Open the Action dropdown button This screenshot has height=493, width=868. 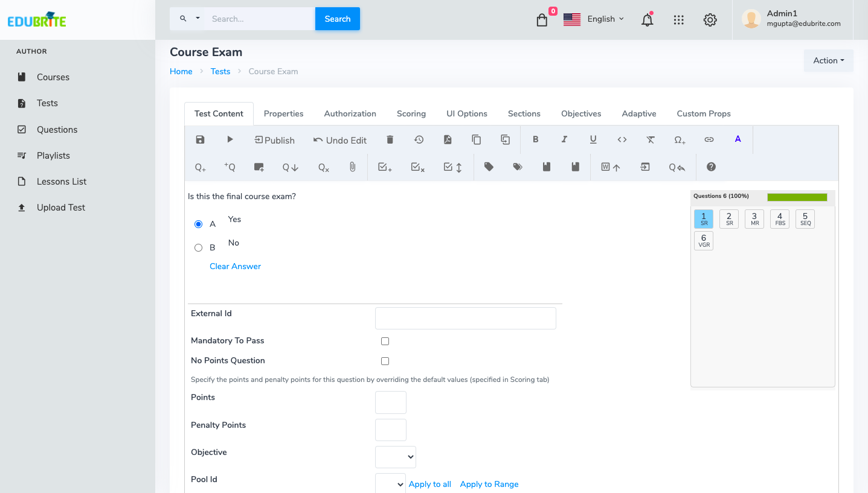coord(829,60)
